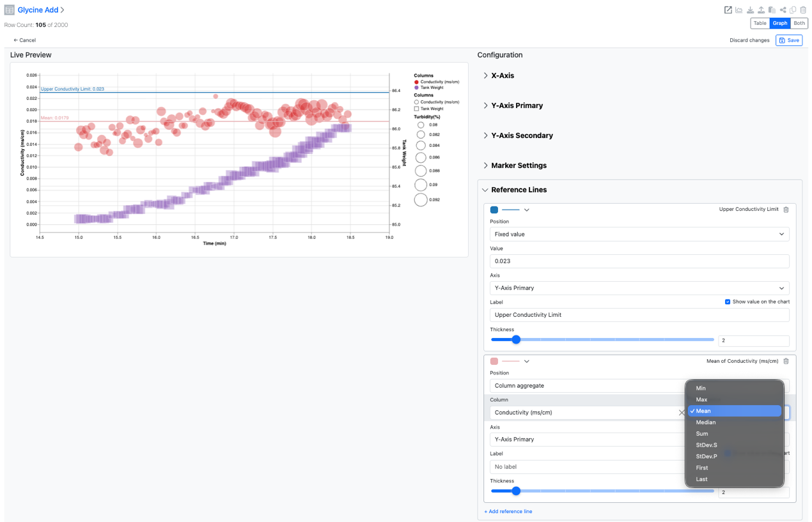Click Upper Conductivity Limit: 0.023 chart label
This screenshot has width=812, height=522.
click(x=72, y=89)
